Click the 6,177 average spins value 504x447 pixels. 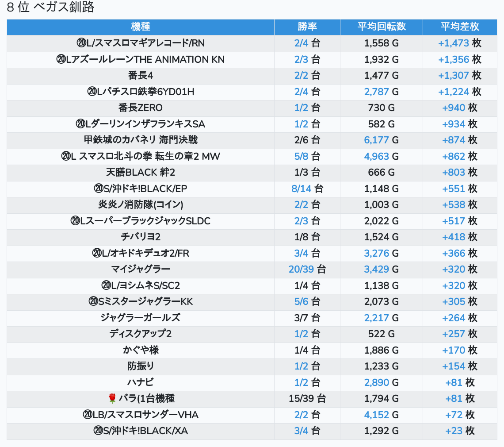tap(376, 140)
